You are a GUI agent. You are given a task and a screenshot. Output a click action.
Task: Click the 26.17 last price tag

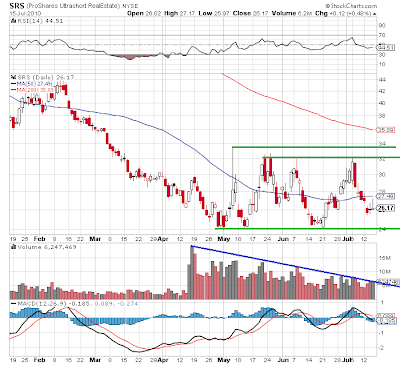pos(386,208)
